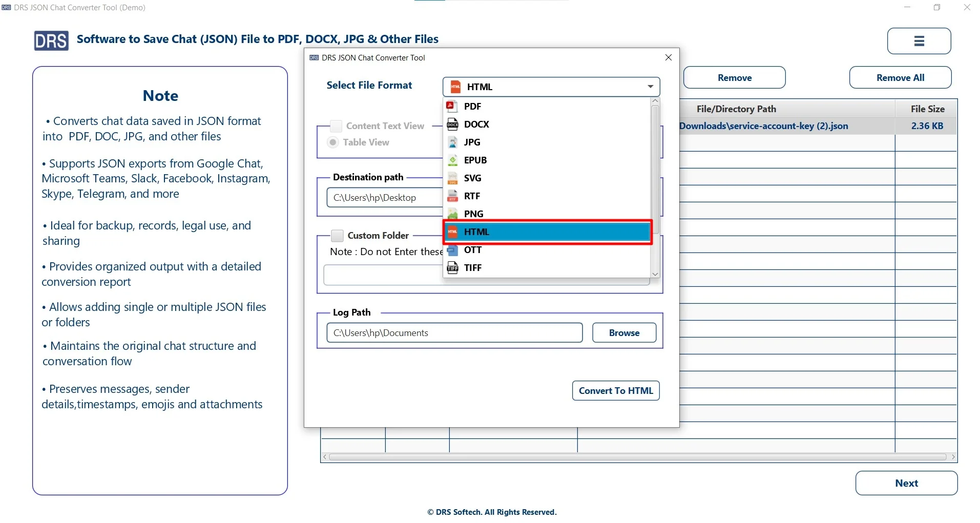The width and height of the screenshot is (980, 523).
Task: Choose PDF from the format list
Action: 547,106
